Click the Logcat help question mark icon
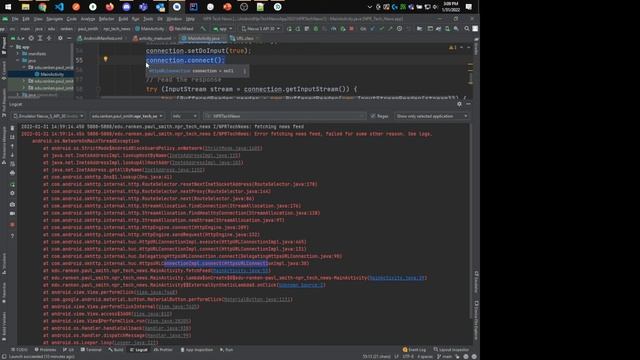Image resolution: width=640 pixels, height=360 pixels. tap(12, 236)
